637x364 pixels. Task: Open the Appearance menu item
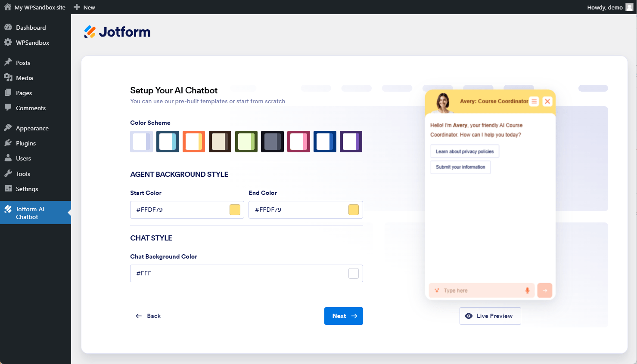tap(35, 128)
